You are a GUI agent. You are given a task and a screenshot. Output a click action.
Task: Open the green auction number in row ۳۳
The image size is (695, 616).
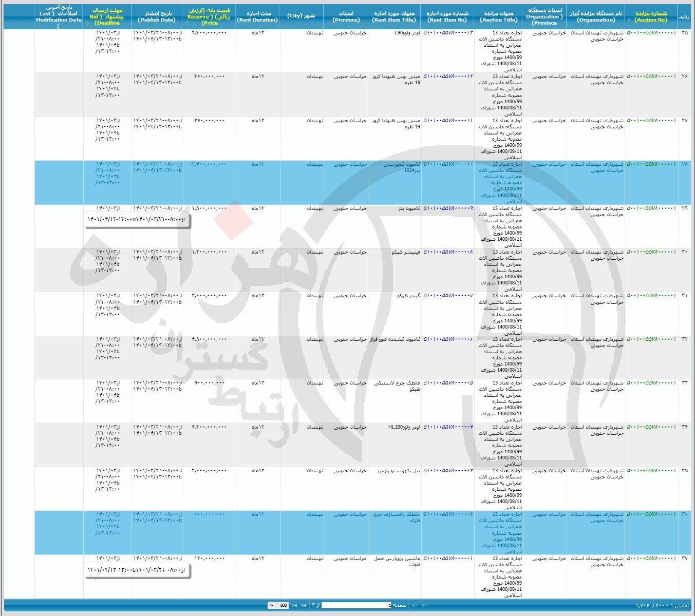651,383
